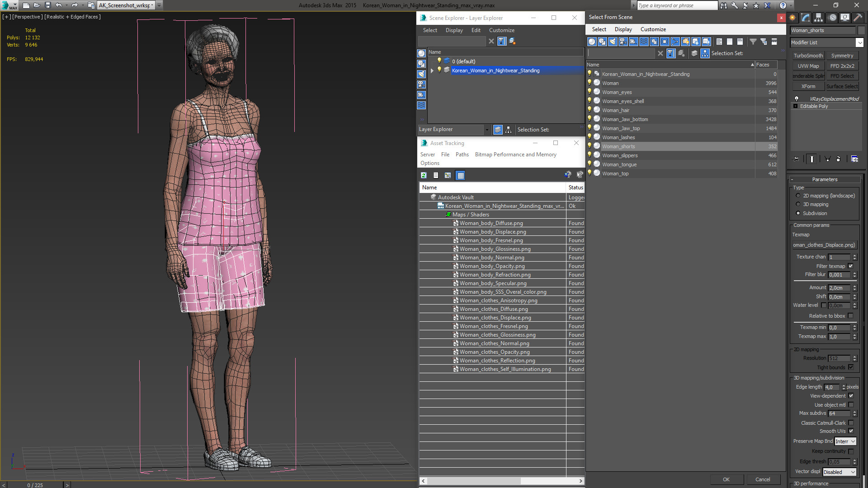Toggle Filter texmap checkbox
The width and height of the screenshot is (868, 488).
point(850,266)
